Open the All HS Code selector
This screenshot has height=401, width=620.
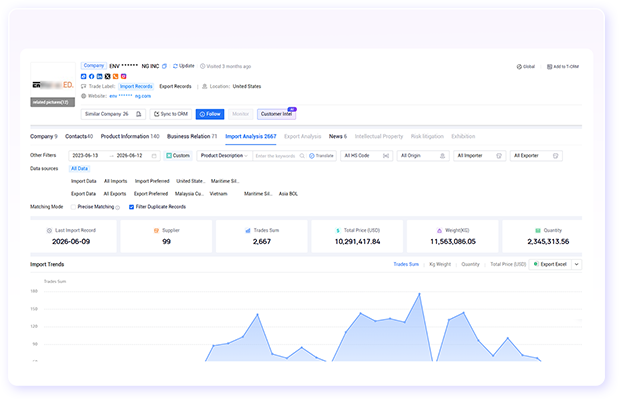coord(367,156)
